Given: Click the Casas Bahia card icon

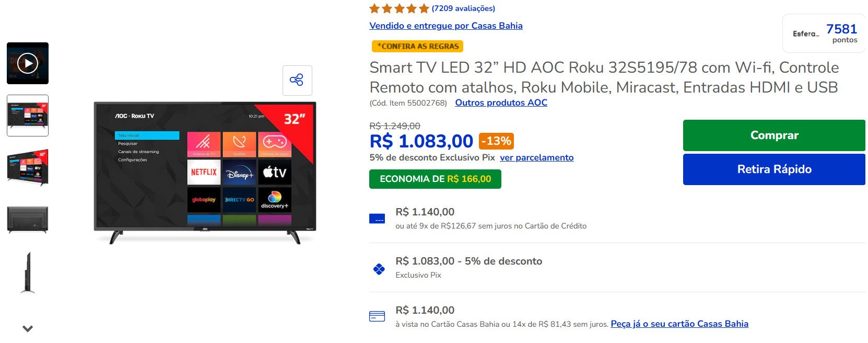Looking at the screenshot, I should click(377, 316).
